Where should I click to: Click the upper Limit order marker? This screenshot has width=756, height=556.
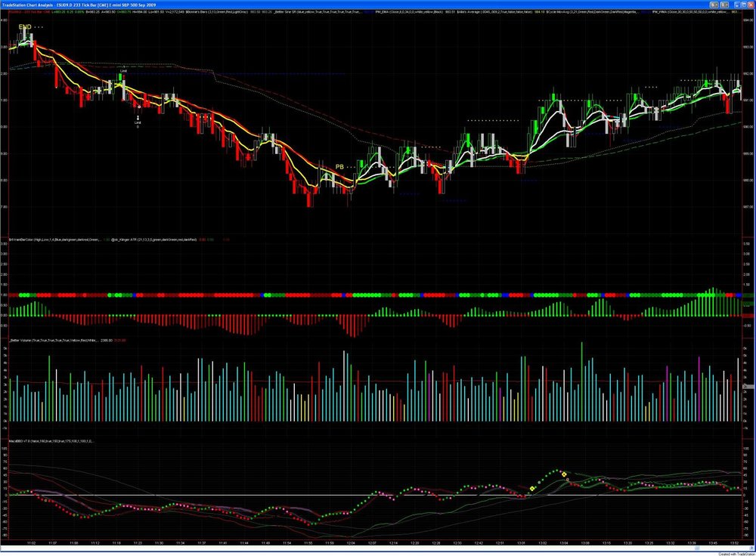point(123,71)
